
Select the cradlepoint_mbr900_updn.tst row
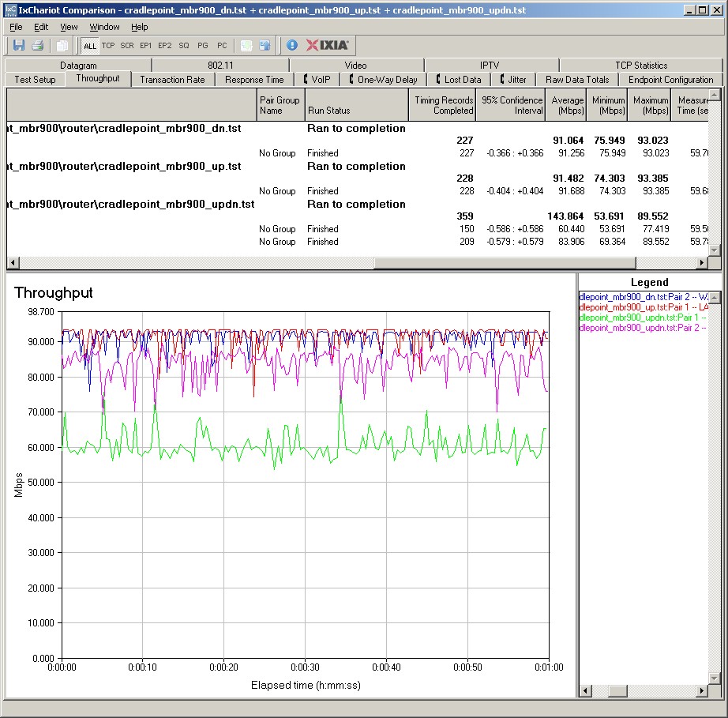(x=358, y=205)
